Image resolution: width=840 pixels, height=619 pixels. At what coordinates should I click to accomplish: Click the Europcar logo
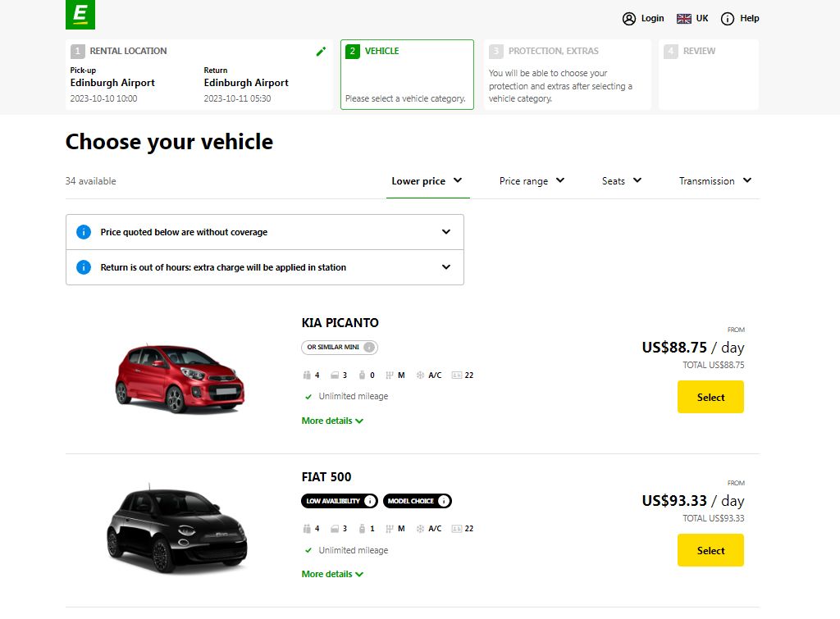[80, 14]
